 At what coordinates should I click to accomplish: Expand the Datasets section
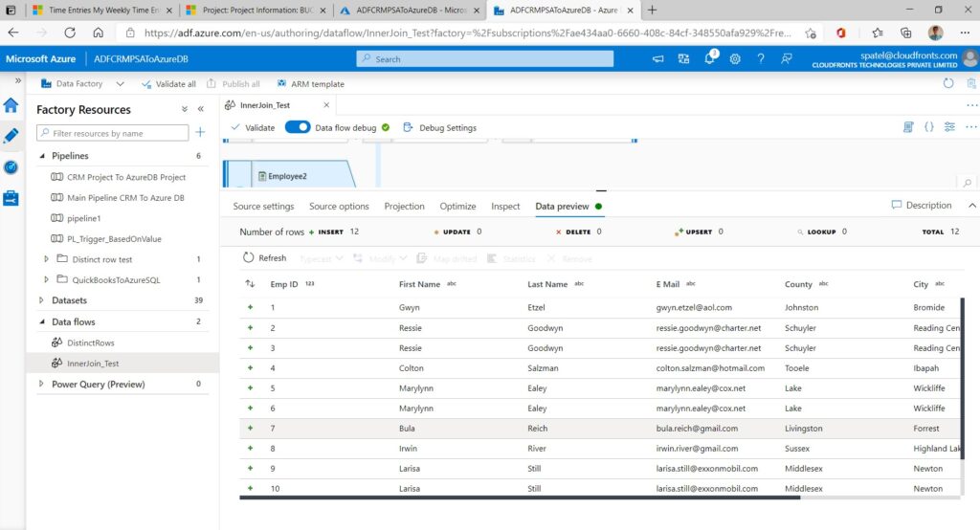42,300
